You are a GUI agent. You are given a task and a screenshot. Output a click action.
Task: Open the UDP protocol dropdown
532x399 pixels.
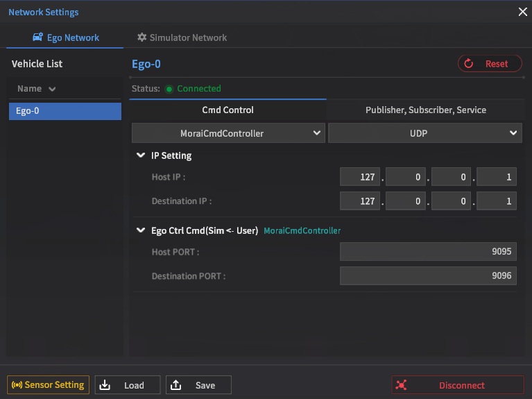click(x=424, y=133)
